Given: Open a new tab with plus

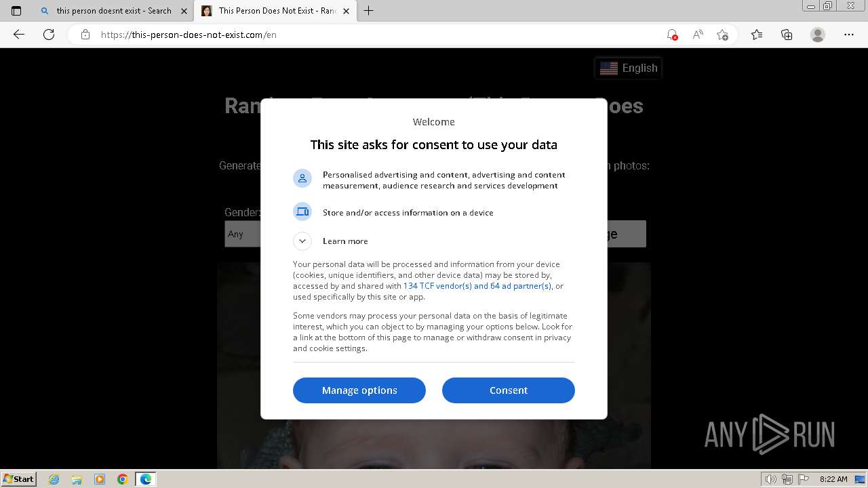Looking at the screenshot, I should [369, 11].
